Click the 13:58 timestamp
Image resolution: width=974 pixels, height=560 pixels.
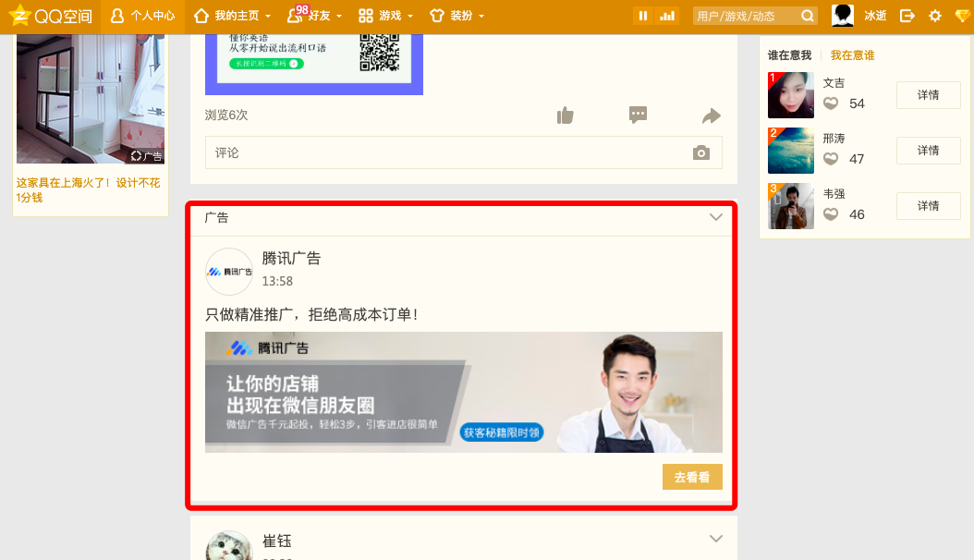pyautogui.click(x=277, y=281)
